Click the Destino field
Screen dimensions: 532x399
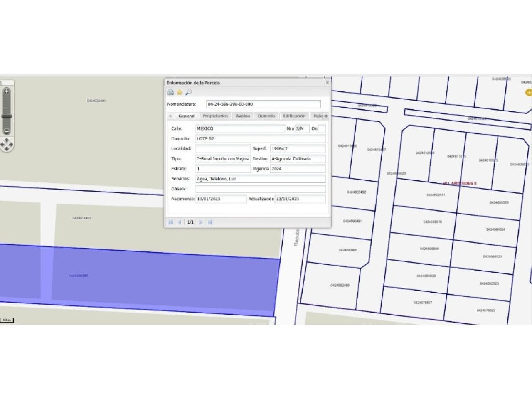click(x=298, y=159)
